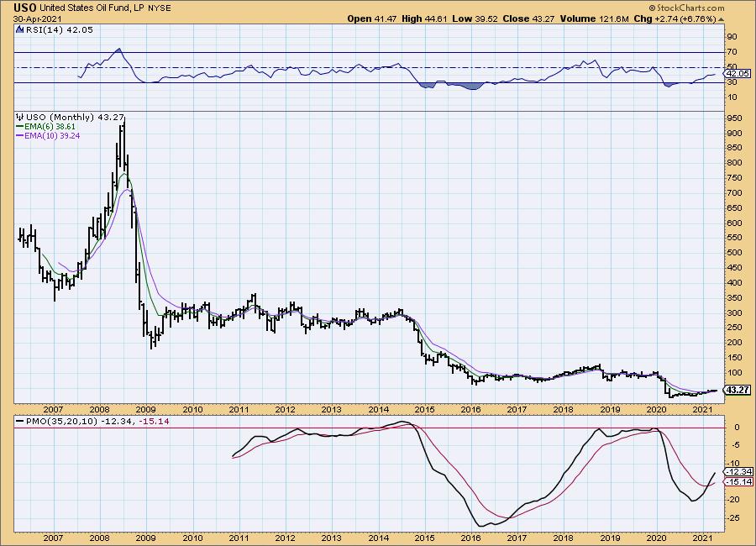The height and width of the screenshot is (546, 756).
Task: Click the black PMO line swatch in legend
Action: point(20,421)
